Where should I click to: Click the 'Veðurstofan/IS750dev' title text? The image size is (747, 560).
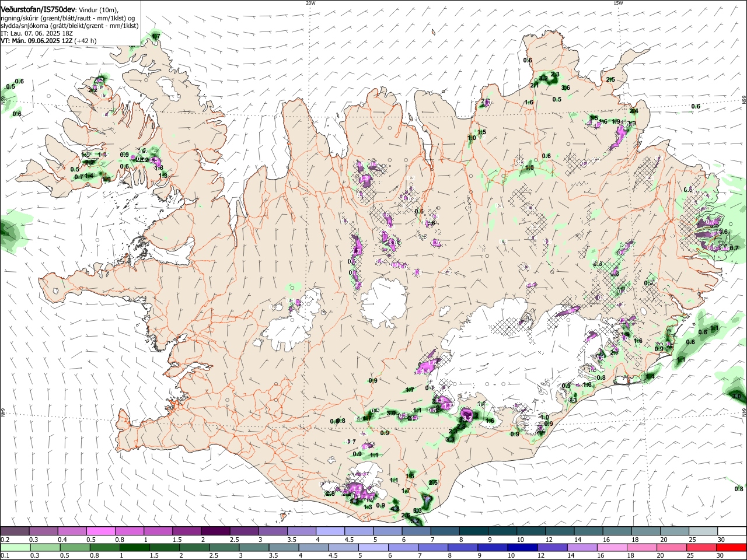(37, 9)
